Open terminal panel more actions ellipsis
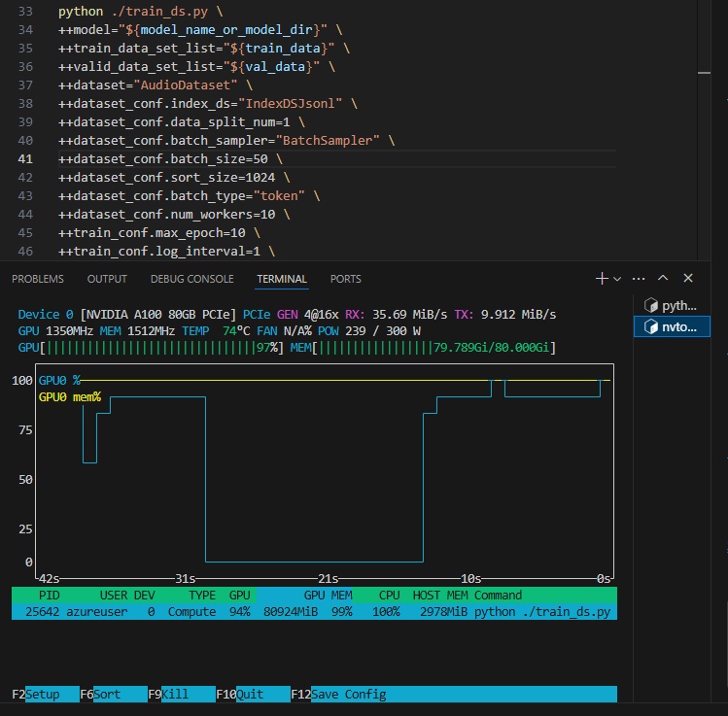The width and height of the screenshot is (728, 716). (639, 279)
